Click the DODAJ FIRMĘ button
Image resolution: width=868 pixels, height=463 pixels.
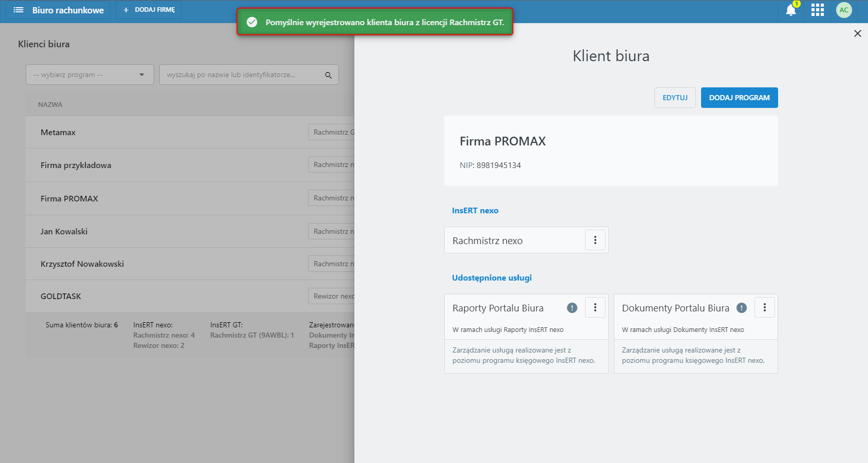149,10
